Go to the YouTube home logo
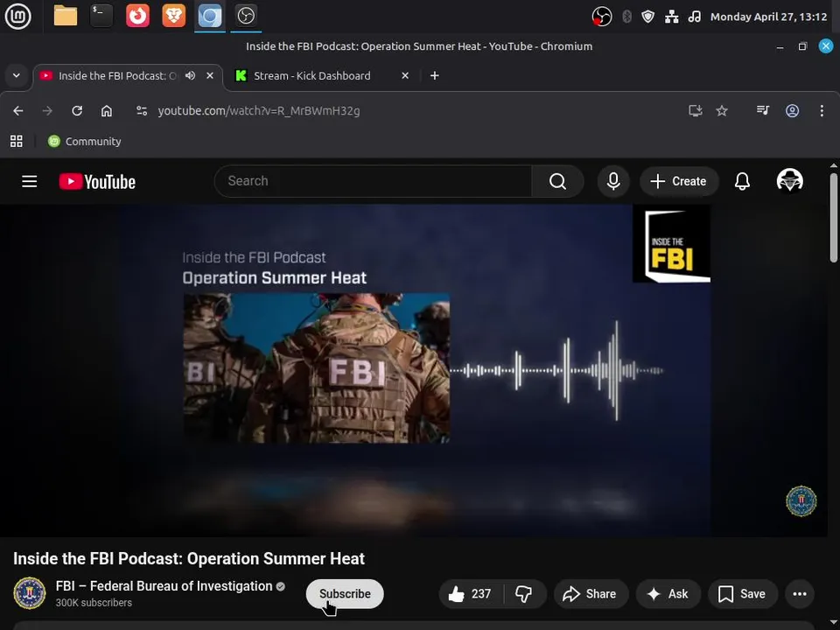The width and height of the screenshot is (840, 630). (97, 182)
